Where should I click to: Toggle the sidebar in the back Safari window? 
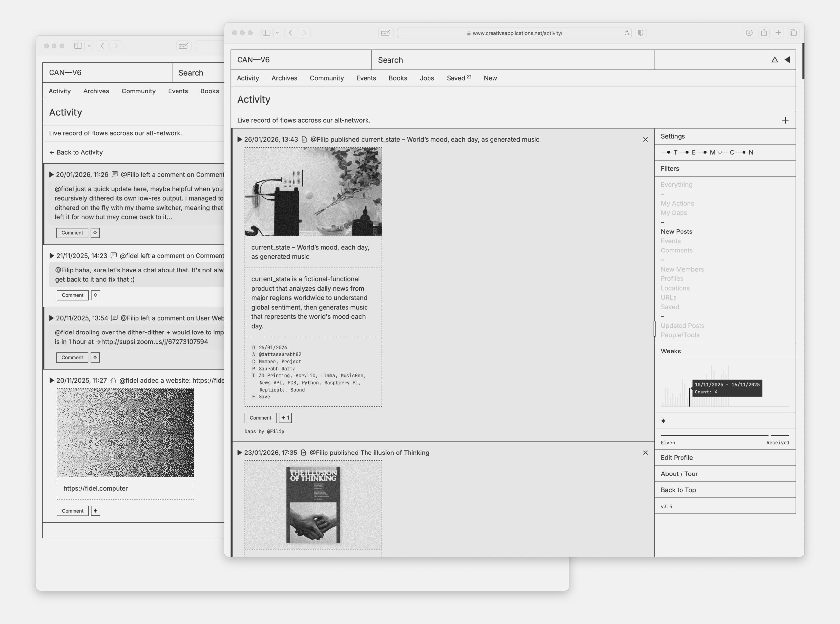click(78, 46)
